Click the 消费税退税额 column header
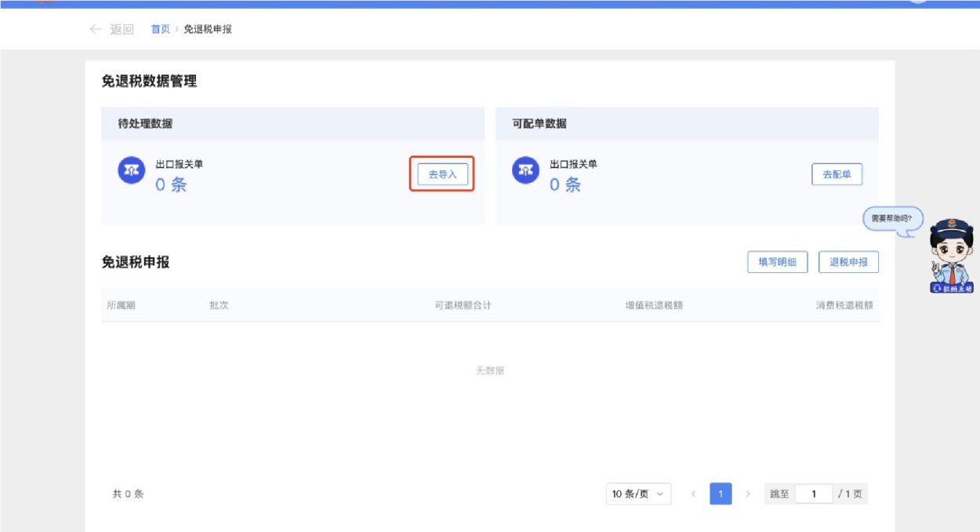 coord(844,305)
